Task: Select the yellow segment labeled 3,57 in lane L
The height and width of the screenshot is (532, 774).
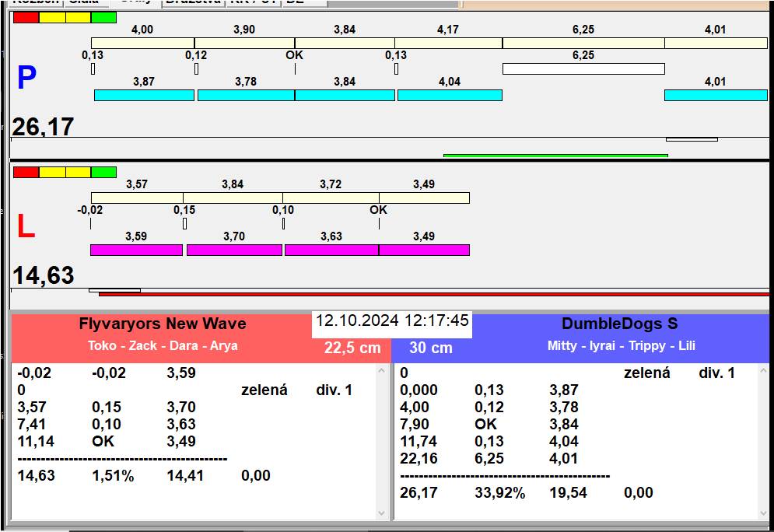Action: (137, 198)
